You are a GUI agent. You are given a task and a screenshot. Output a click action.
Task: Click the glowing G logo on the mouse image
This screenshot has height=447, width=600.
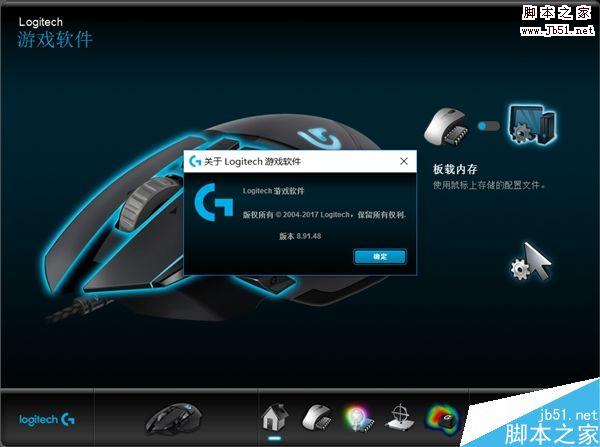320,139
